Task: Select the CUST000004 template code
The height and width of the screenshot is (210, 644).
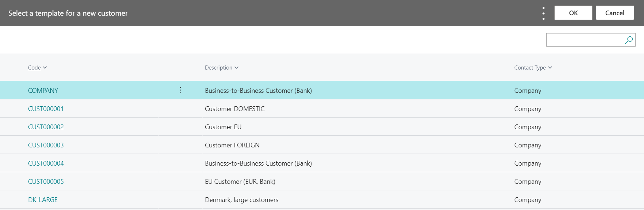Action: tap(46, 163)
